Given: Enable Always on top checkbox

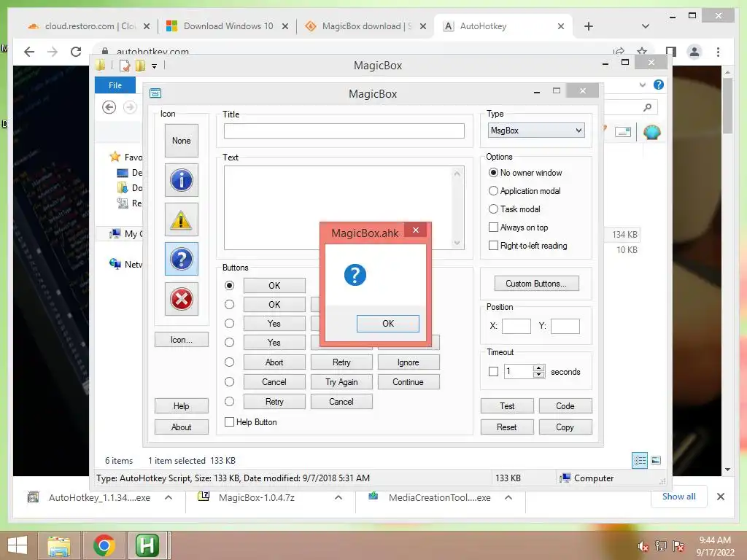Looking at the screenshot, I should click(494, 227).
